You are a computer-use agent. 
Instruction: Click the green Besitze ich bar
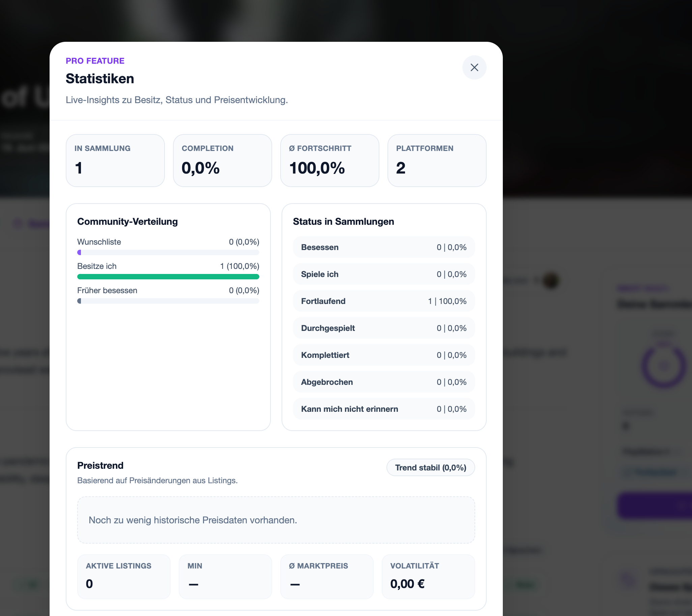[168, 277]
